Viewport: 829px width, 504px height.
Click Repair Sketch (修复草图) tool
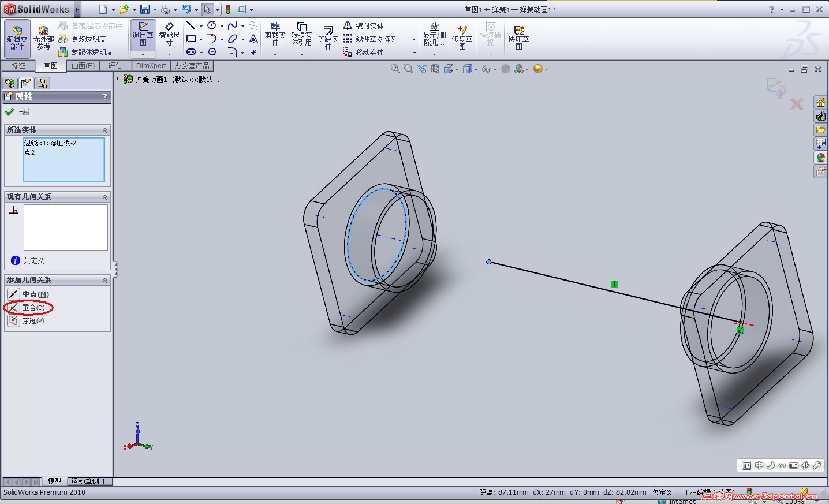[x=462, y=38]
